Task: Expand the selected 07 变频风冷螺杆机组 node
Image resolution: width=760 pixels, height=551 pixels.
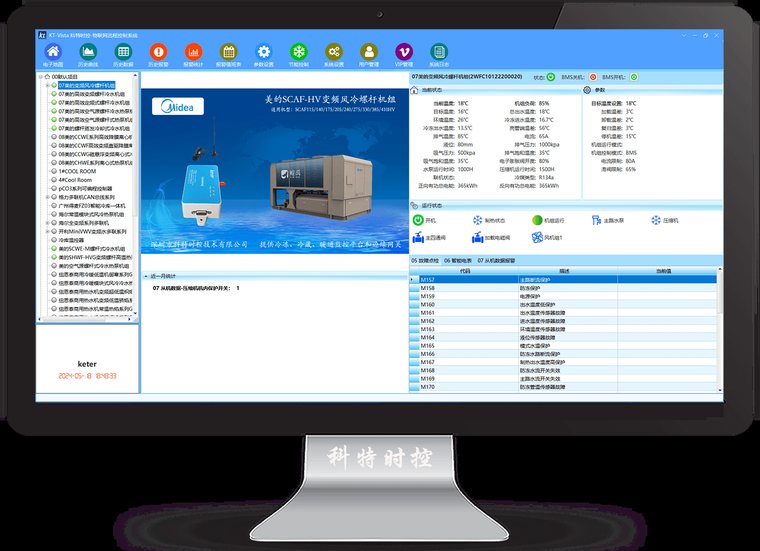Action: point(47,85)
